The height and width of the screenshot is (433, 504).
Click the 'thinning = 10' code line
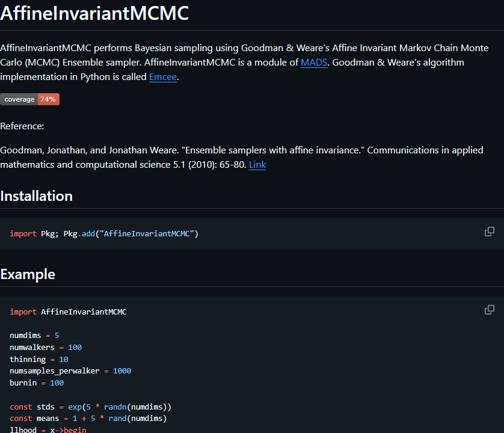[39, 359]
